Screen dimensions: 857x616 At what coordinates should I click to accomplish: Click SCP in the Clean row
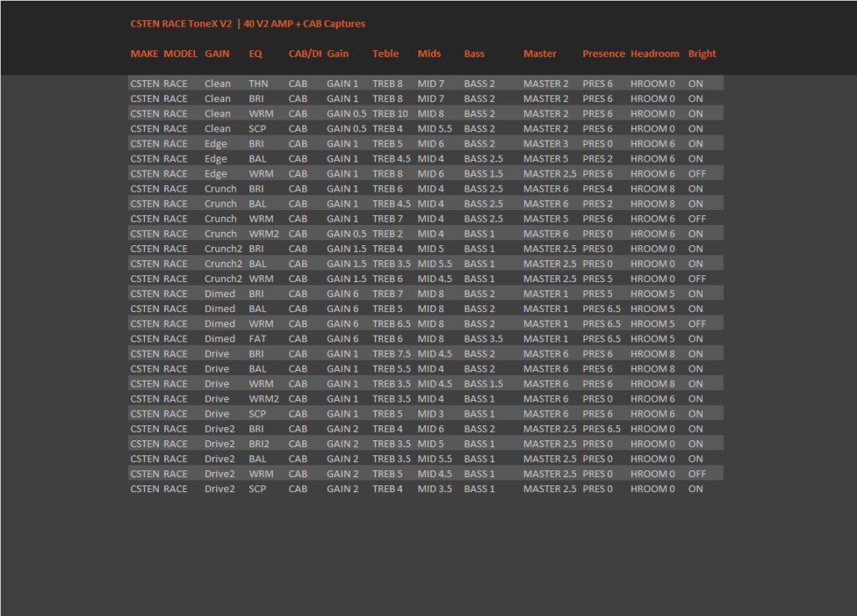click(x=257, y=129)
